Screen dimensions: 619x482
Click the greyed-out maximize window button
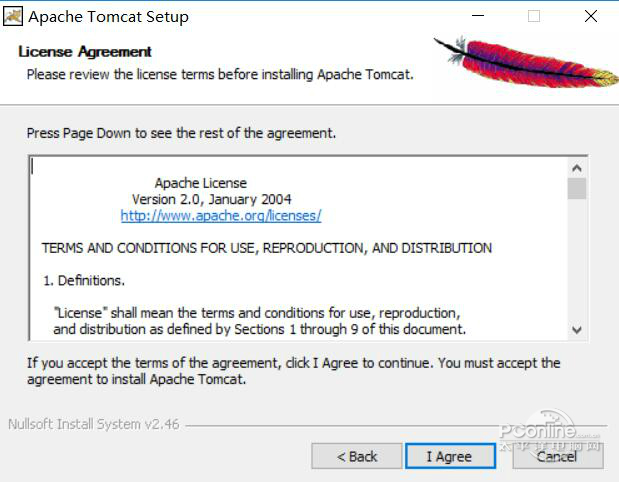(x=534, y=16)
